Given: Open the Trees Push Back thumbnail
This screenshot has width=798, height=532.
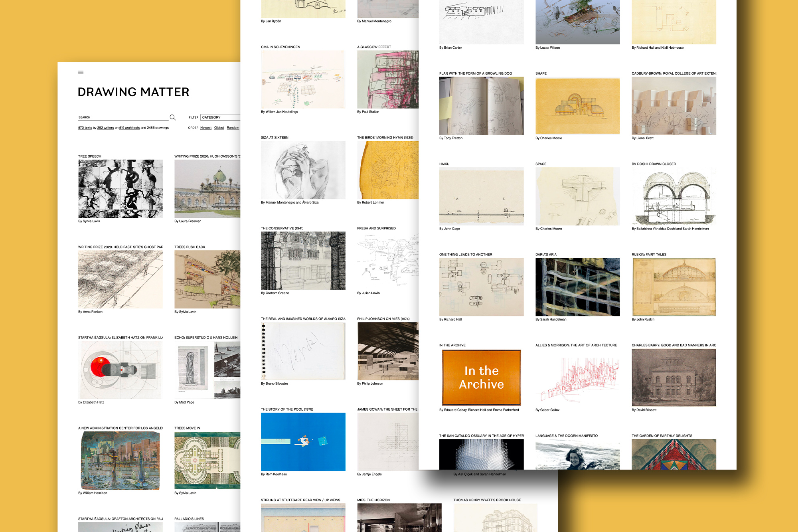Looking at the screenshot, I should tap(207, 279).
